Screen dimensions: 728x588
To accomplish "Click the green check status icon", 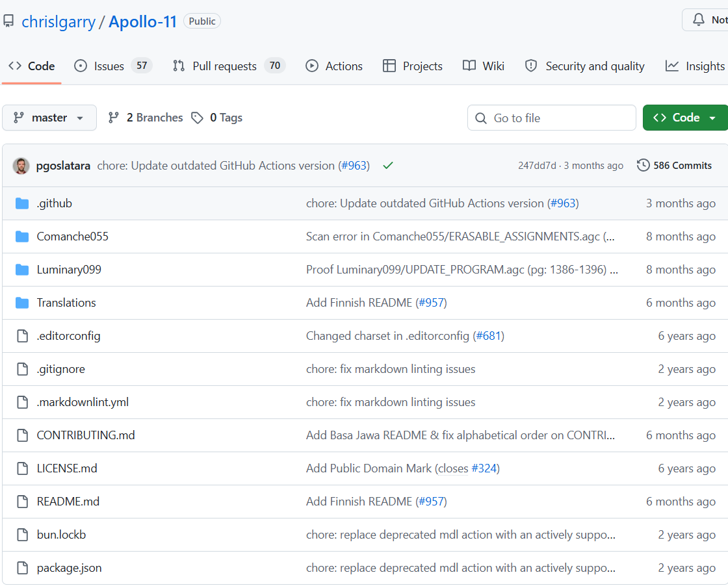I will 388,166.
